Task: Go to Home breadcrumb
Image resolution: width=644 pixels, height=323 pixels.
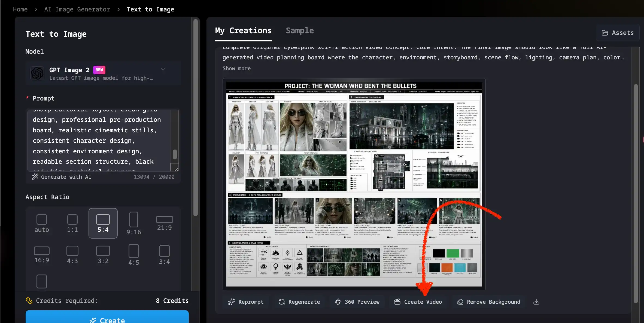Action: coord(20,9)
